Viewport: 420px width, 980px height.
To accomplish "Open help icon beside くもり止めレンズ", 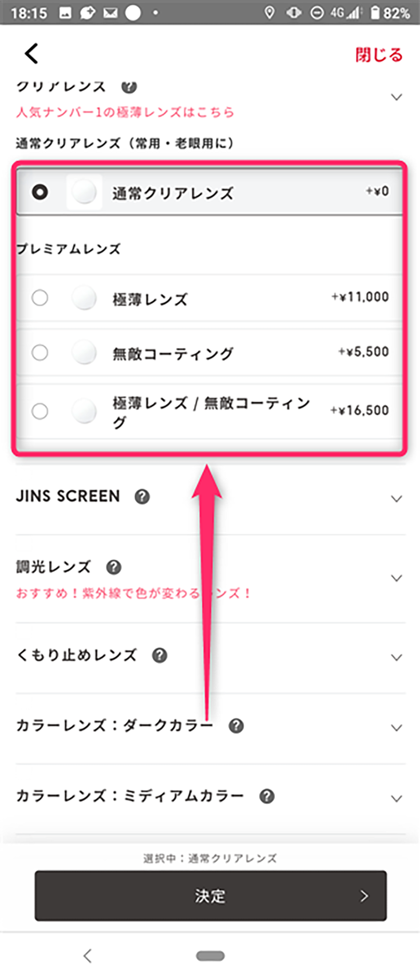I will point(159,655).
